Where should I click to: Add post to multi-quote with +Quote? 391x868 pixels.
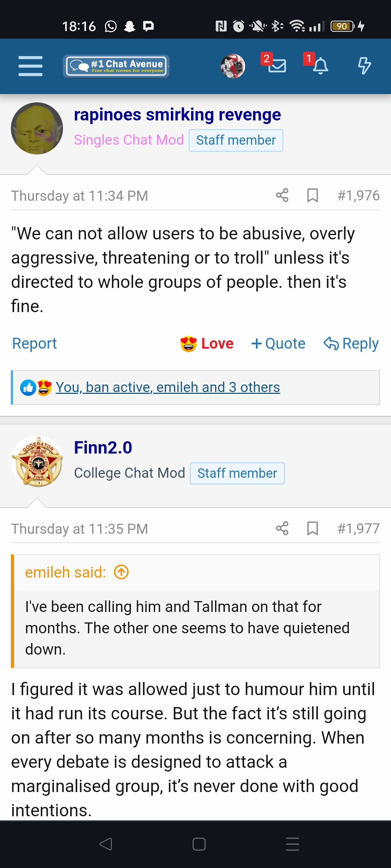pyautogui.click(x=278, y=344)
